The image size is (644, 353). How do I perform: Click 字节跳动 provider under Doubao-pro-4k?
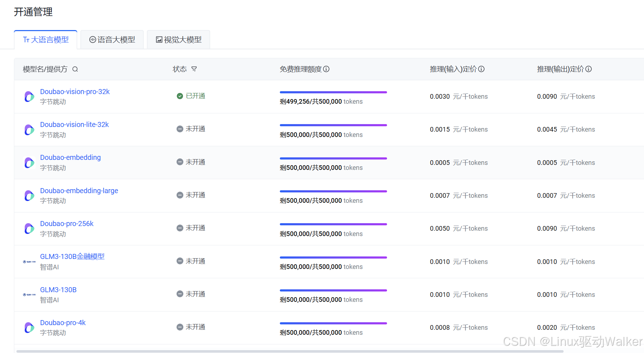[53, 333]
